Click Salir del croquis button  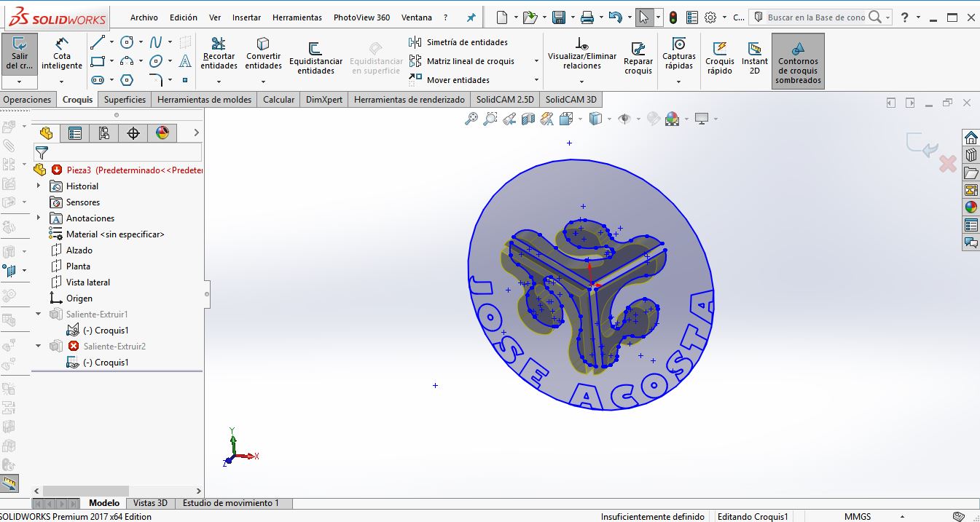click(20, 52)
